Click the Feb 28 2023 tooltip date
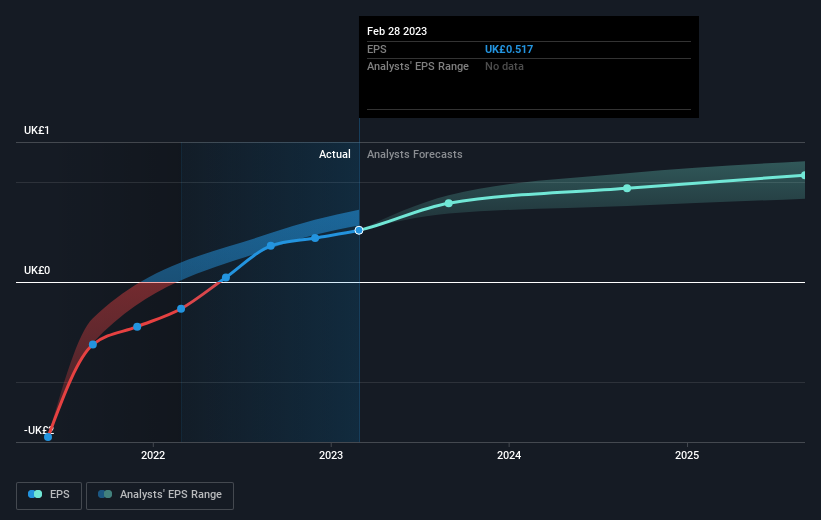Image resolution: width=821 pixels, height=520 pixels. [x=397, y=31]
